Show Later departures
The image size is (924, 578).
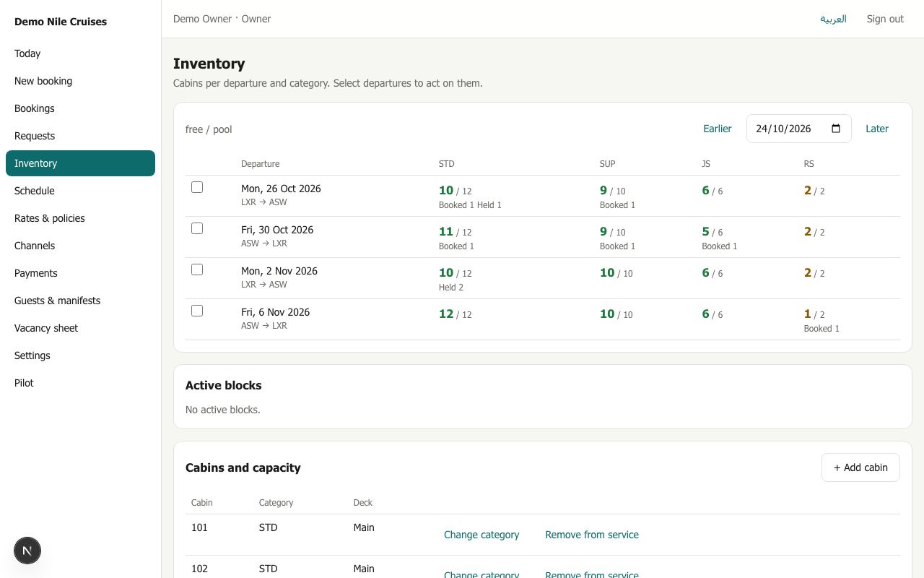pyautogui.click(x=877, y=129)
